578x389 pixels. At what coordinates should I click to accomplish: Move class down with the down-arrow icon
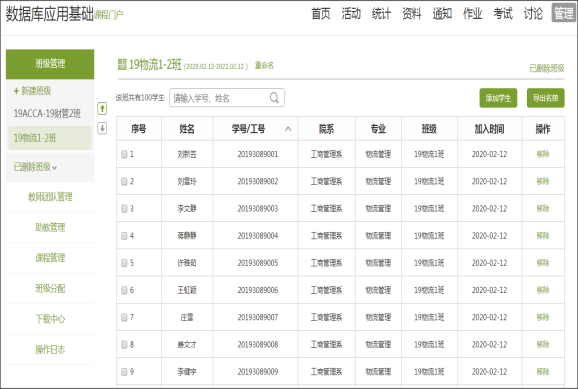coord(102,128)
